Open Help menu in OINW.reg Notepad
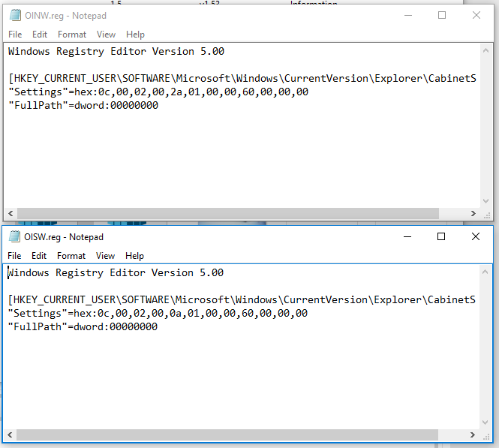 [135, 35]
